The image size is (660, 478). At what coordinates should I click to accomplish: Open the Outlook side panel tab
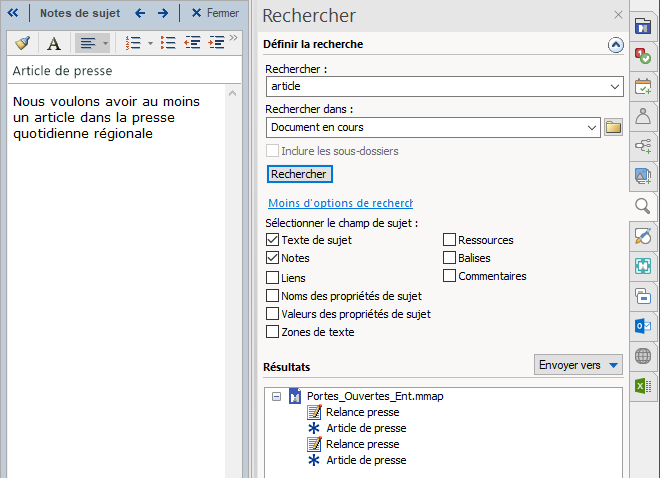click(643, 326)
